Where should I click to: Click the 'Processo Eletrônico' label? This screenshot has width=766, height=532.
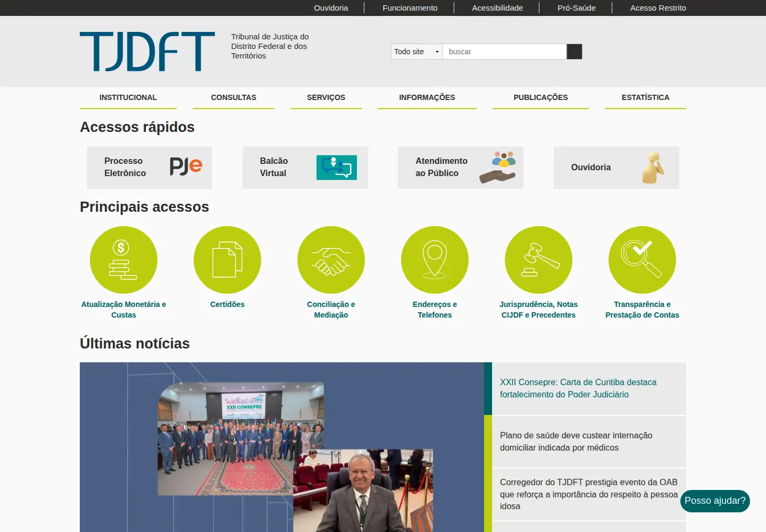coord(125,167)
